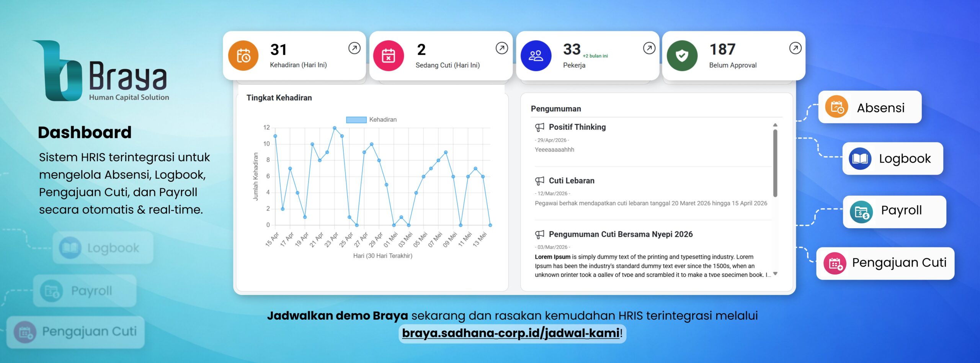The image size is (980, 363).
Task: Click the 15 Apr data point on the chart
Action: [275, 136]
